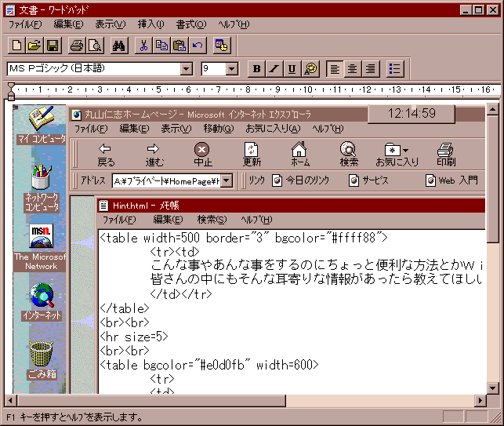The image size is (504, 426).
Task: Select The Microsoft Network msn icon
Action: pos(41,247)
